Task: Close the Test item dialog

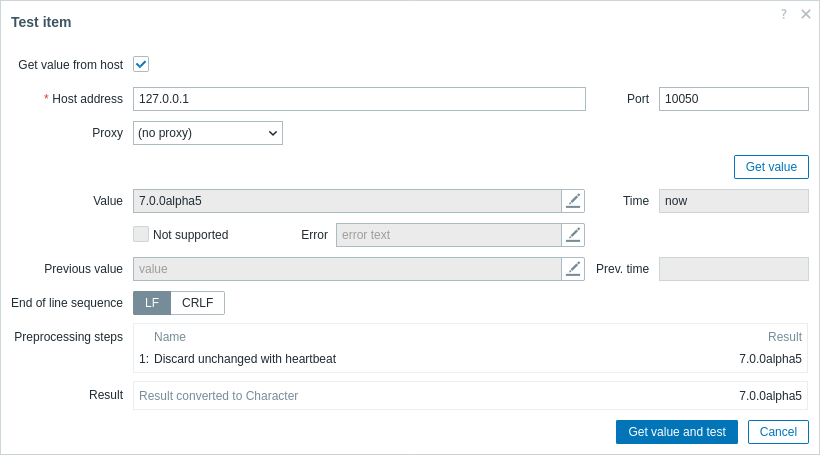Action: coord(806,14)
